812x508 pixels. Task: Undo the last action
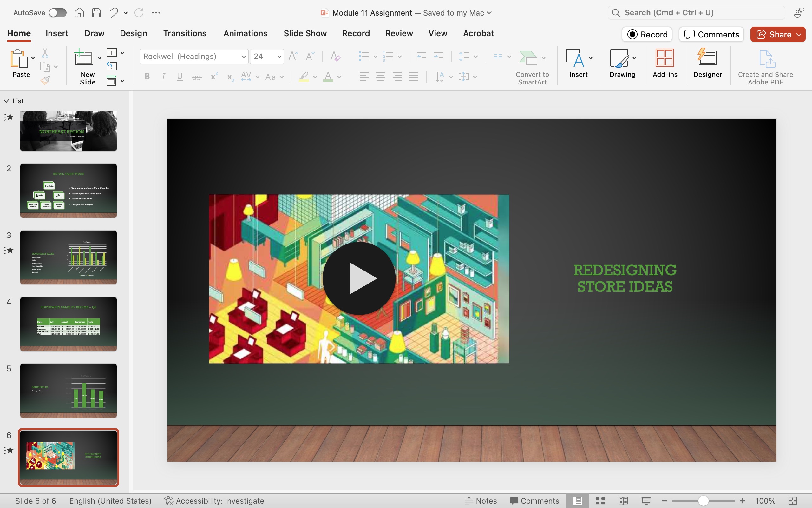pyautogui.click(x=114, y=13)
